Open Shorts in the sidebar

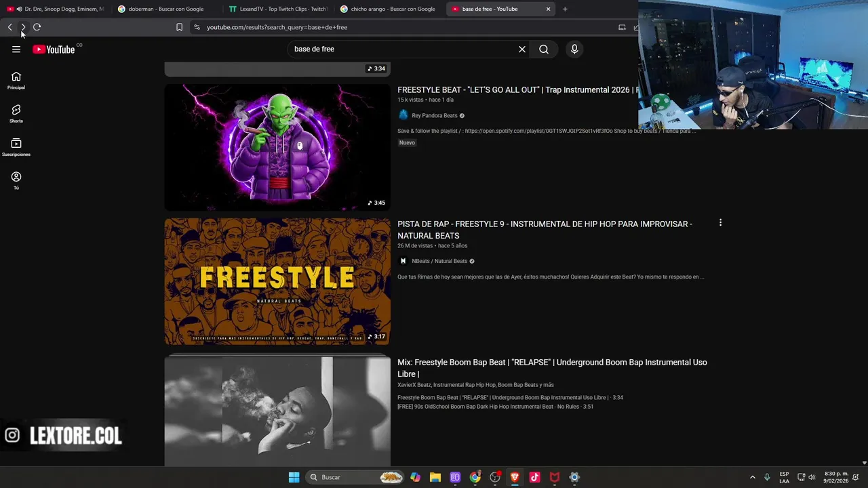(x=16, y=114)
